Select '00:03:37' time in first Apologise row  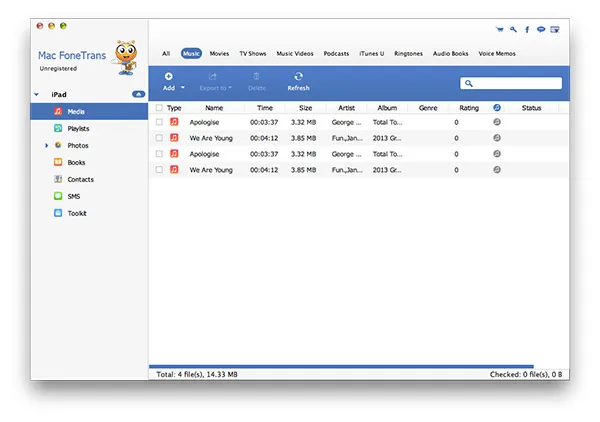(264, 122)
